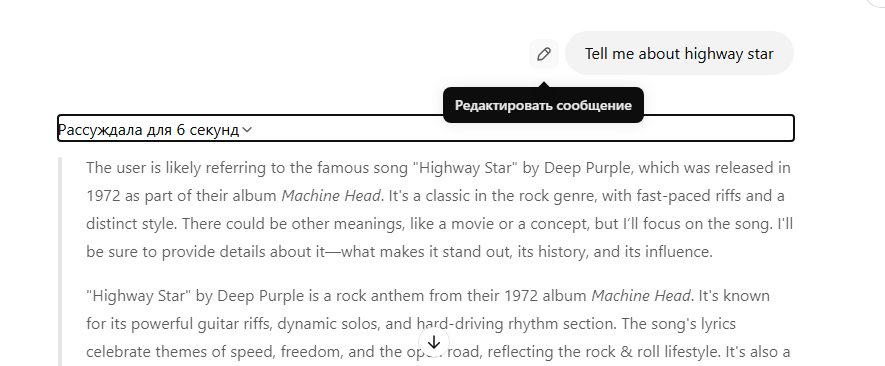Click the Tell me about highway star bubble

679,54
